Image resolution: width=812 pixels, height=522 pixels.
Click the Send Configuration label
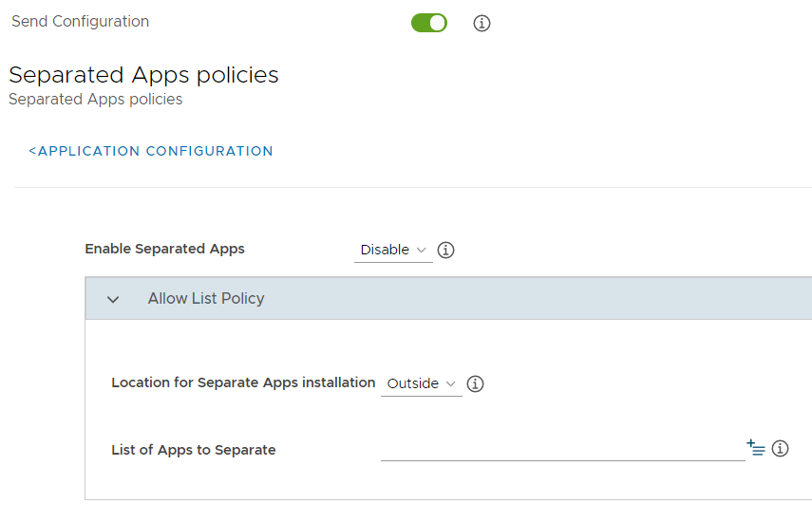point(80,21)
